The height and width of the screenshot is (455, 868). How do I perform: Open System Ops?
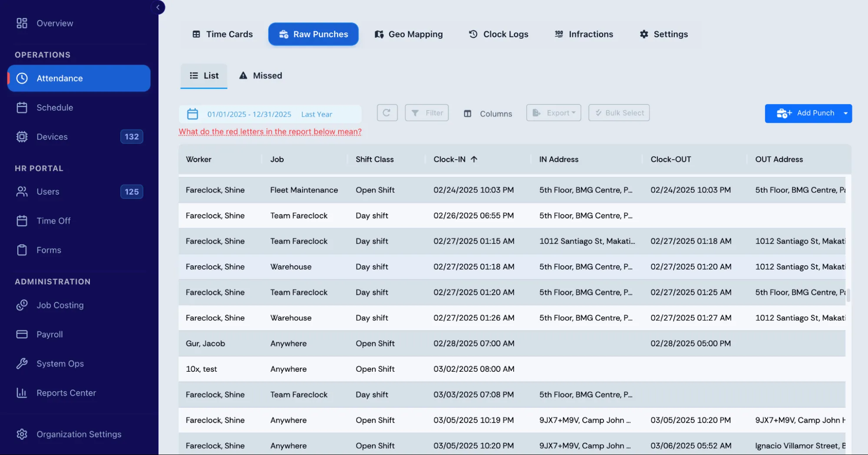(79, 363)
